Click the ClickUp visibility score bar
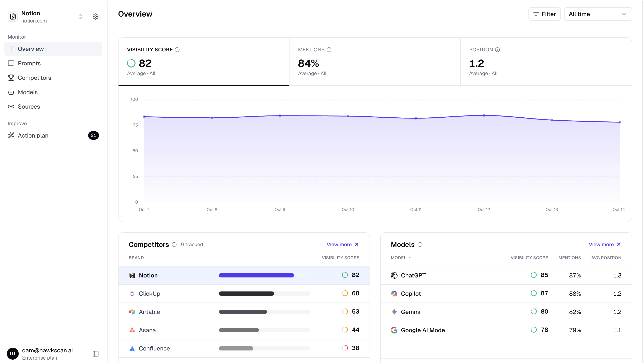The height and width of the screenshot is (363, 644). tap(264, 294)
